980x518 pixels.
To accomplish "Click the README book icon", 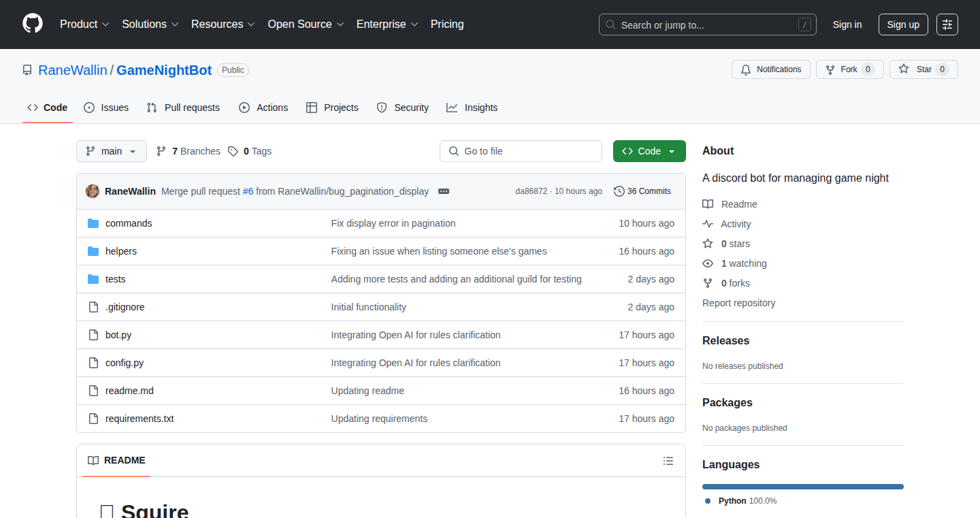I will (x=93, y=461).
